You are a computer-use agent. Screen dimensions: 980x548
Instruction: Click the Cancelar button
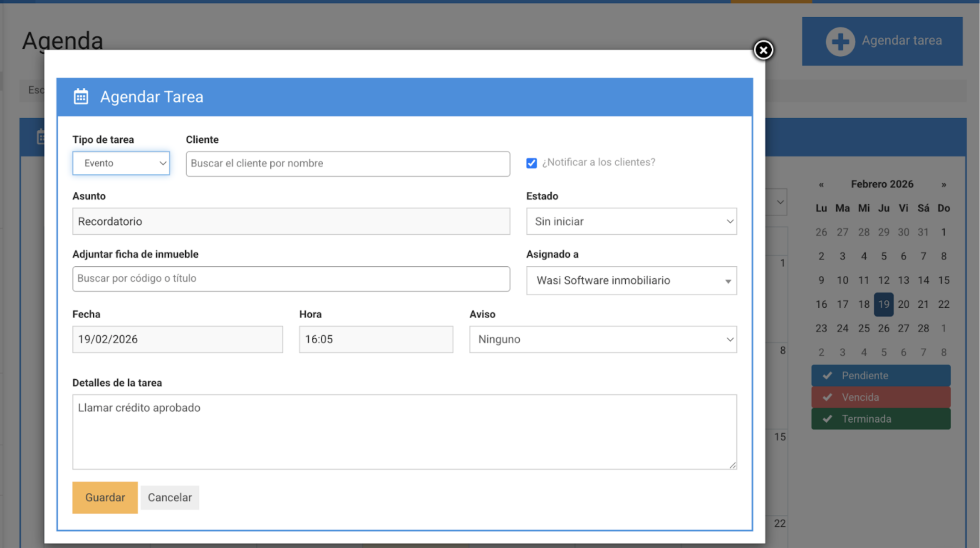(x=170, y=497)
